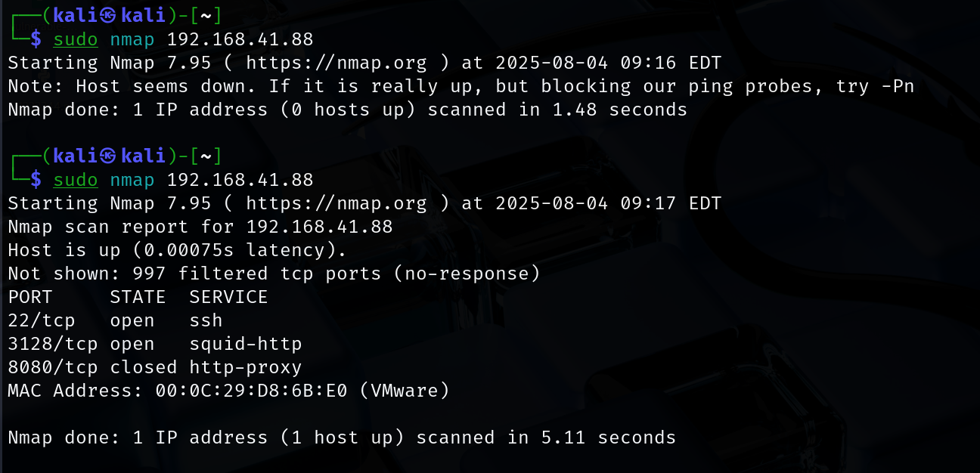Viewport: 980px width, 473px height.
Task: Click the SERVICE column header
Action: pyautogui.click(x=228, y=297)
